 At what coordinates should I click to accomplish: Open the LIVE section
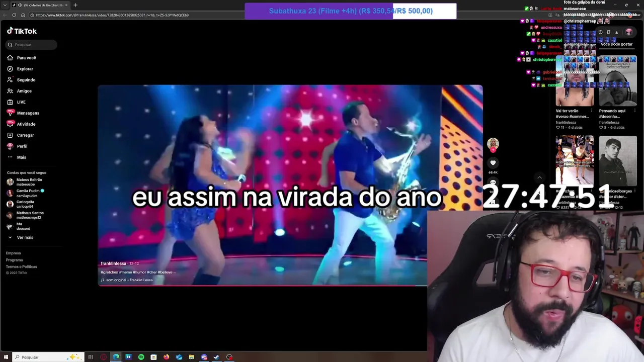pos(16,102)
